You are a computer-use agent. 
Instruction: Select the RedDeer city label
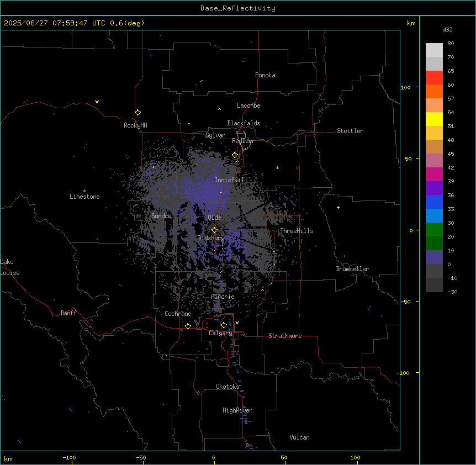(x=243, y=141)
